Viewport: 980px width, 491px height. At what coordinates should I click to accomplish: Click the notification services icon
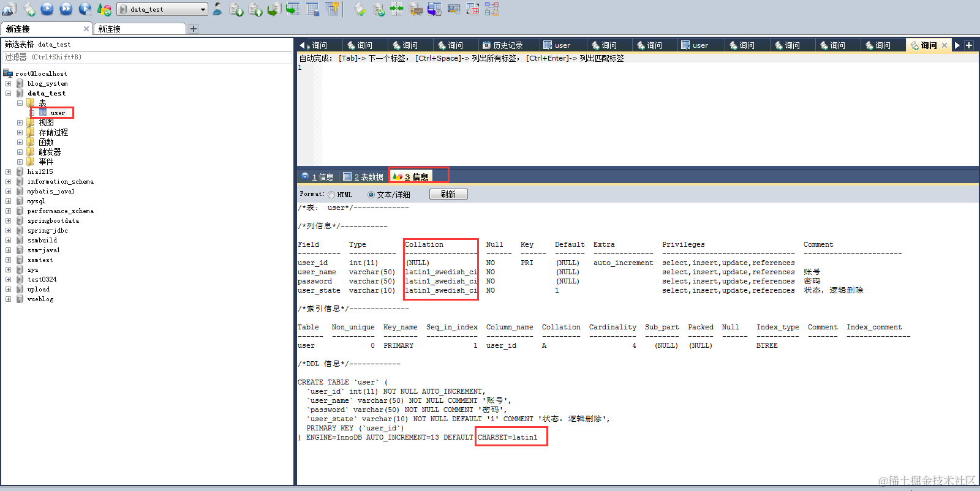(x=454, y=9)
